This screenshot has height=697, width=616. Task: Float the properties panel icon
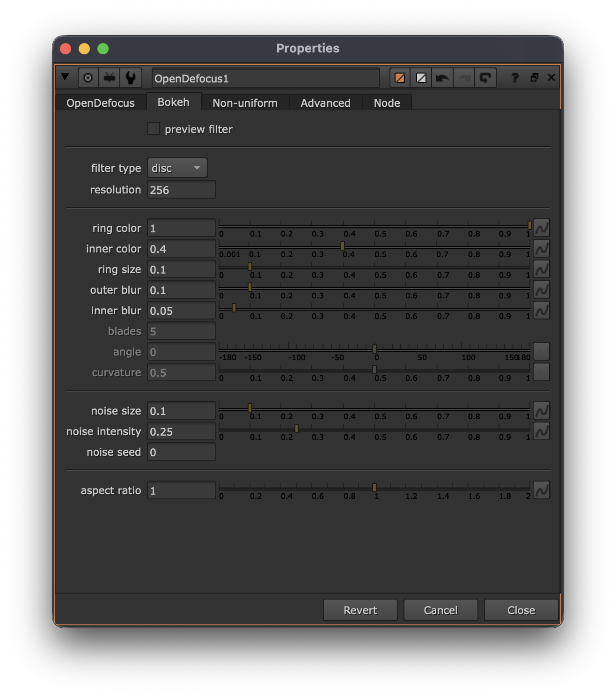click(x=535, y=78)
